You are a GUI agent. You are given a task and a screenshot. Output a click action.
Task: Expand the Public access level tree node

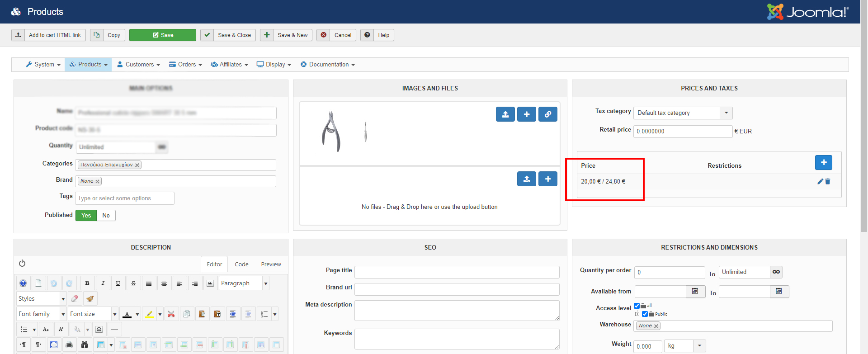(x=637, y=314)
